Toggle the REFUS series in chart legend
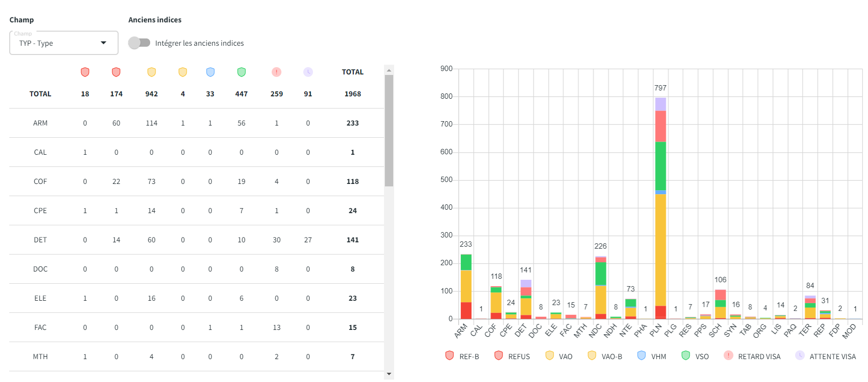The width and height of the screenshot is (868, 382). coord(513,356)
